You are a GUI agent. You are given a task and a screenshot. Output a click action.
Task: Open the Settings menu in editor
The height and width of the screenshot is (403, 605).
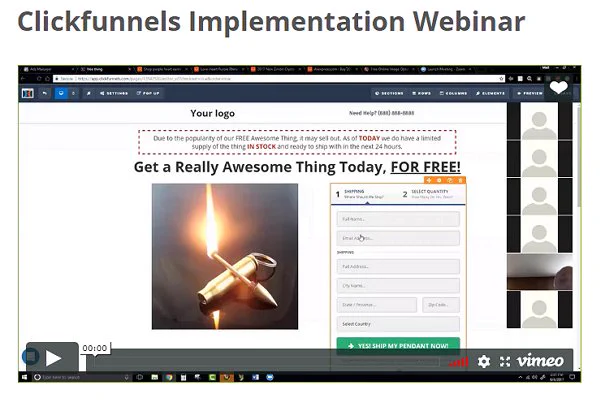114,93
